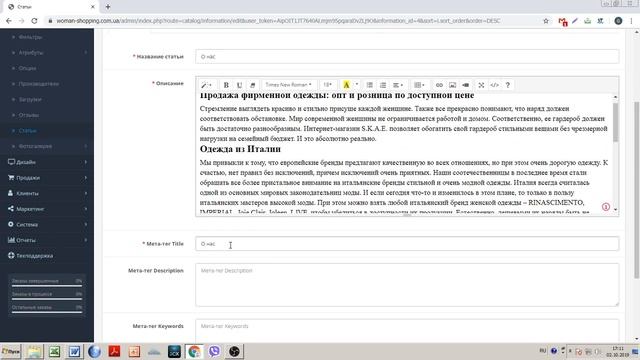
Task: Toggle fullscreen mode of the editor
Action: 481,85
